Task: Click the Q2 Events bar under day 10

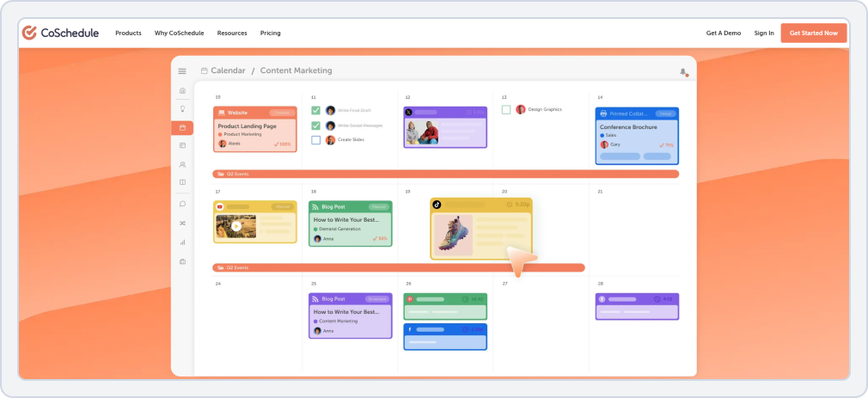Action: [446, 174]
